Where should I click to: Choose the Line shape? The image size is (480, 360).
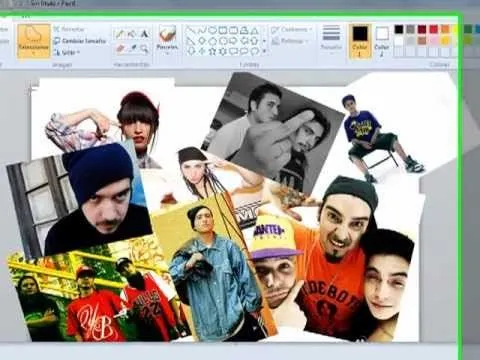pyautogui.click(x=191, y=31)
